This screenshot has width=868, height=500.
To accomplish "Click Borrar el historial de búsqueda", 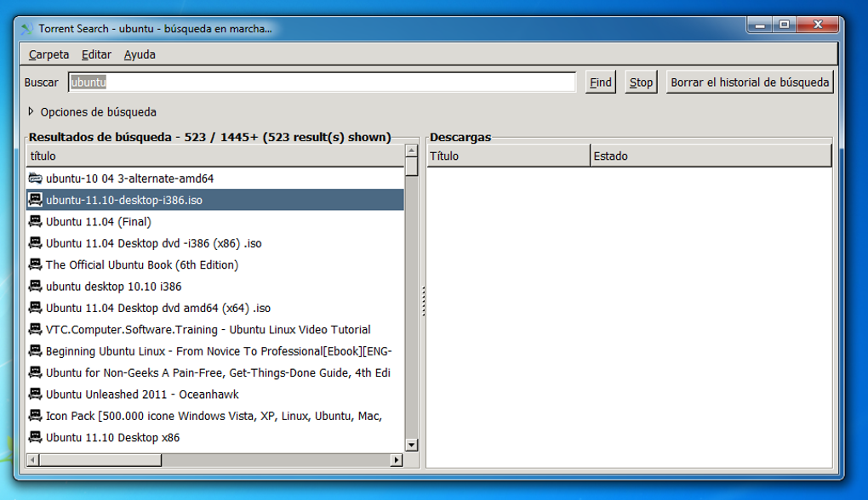I will tap(750, 82).
